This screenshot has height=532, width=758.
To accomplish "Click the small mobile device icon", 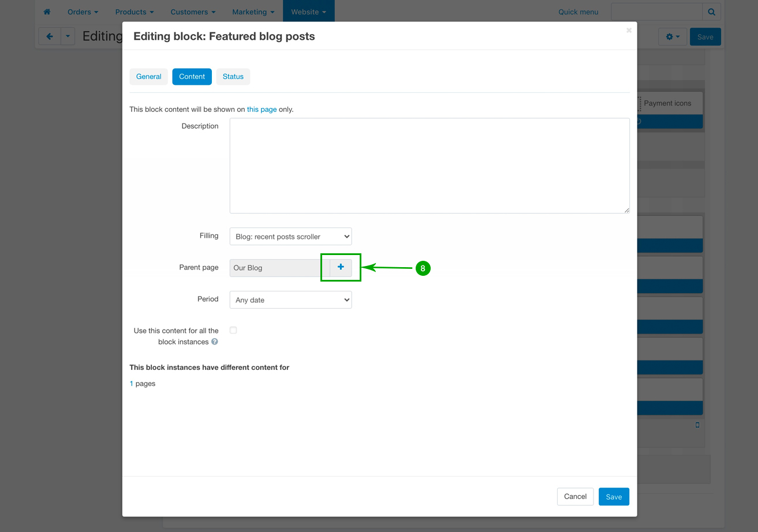I will click(697, 425).
